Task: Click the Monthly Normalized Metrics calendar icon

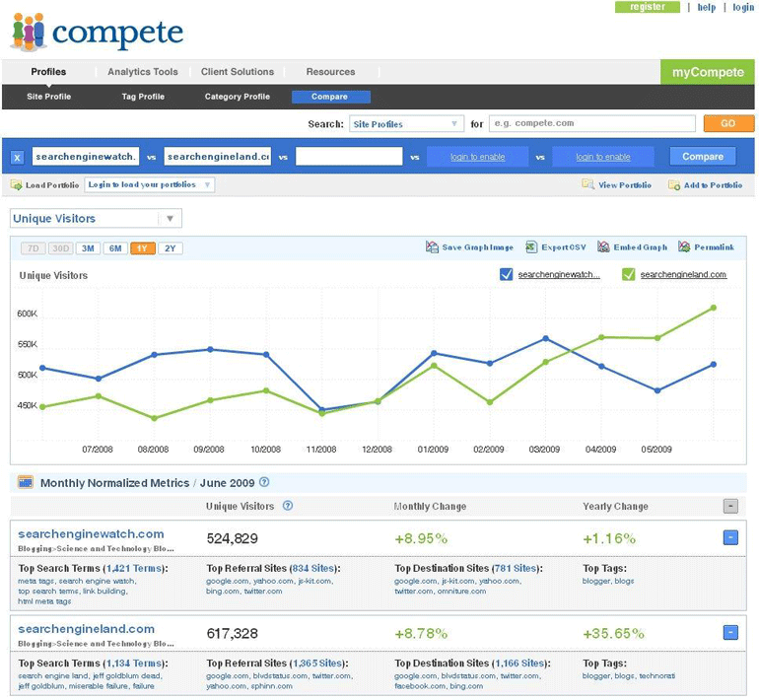Action: 26,482
